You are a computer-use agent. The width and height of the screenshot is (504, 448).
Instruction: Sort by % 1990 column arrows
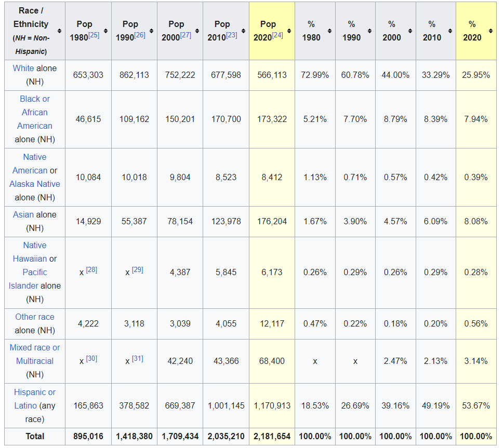[x=369, y=31]
